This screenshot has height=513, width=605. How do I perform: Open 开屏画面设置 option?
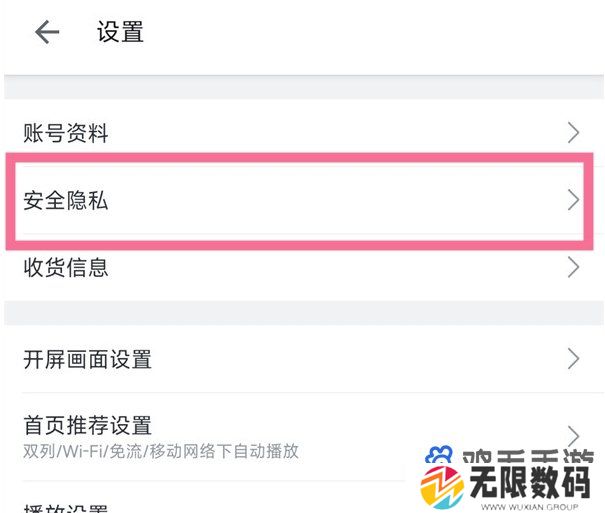click(x=304, y=359)
